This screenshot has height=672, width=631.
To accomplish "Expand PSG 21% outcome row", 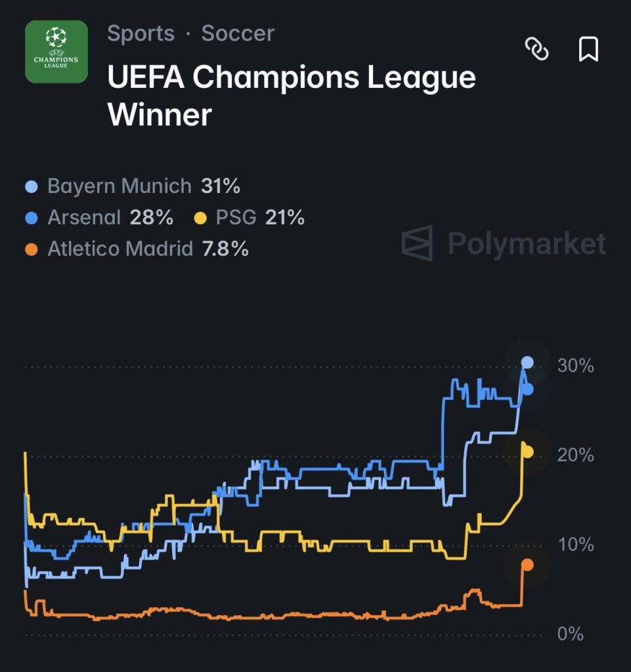I will (253, 217).
